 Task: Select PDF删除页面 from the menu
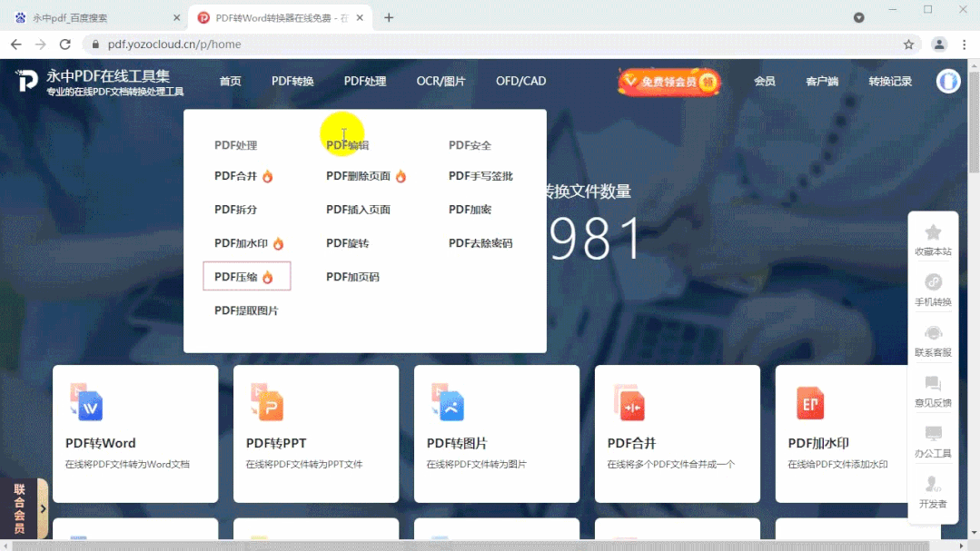click(360, 176)
